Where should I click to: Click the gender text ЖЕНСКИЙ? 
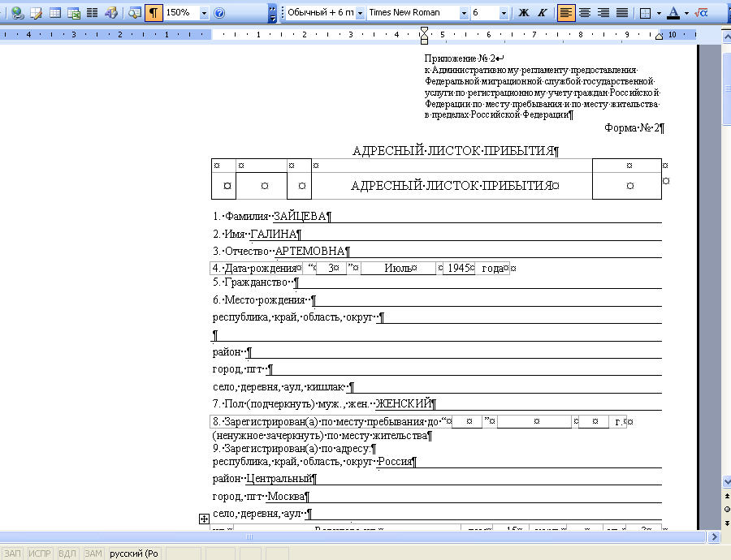pyautogui.click(x=404, y=403)
